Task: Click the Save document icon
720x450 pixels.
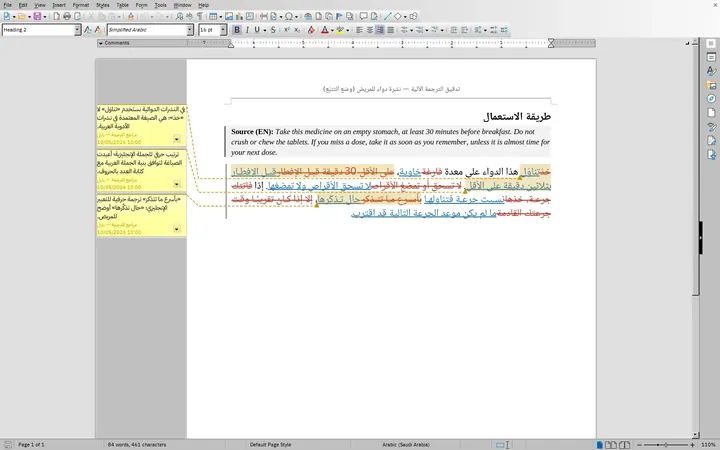Action: coord(37,17)
